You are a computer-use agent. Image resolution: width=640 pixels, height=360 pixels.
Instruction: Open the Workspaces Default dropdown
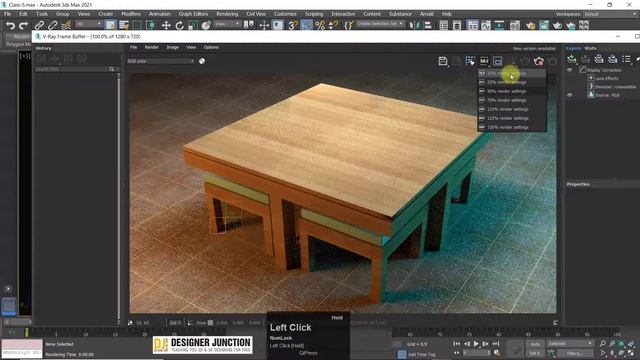coord(610,14)
